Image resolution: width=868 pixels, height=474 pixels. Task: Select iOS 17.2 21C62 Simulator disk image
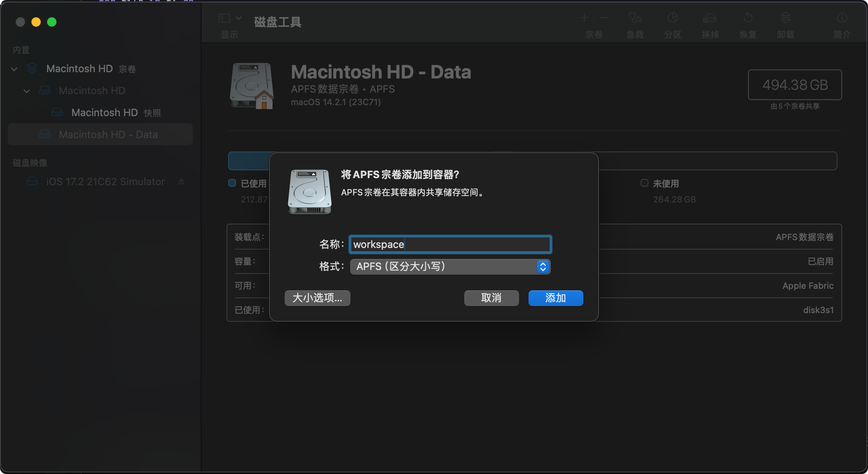(x=100, y=182)
